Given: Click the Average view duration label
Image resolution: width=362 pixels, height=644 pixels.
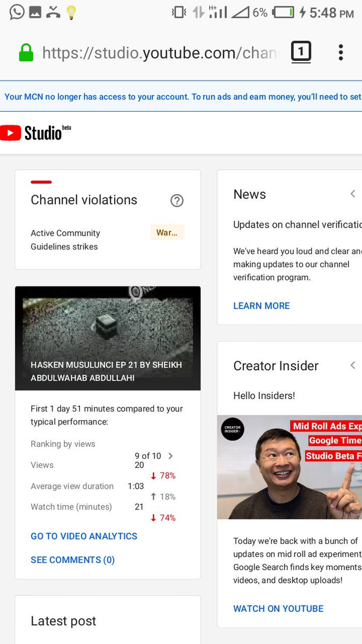Looking at the screenshot, I should [x=72, y=486].
